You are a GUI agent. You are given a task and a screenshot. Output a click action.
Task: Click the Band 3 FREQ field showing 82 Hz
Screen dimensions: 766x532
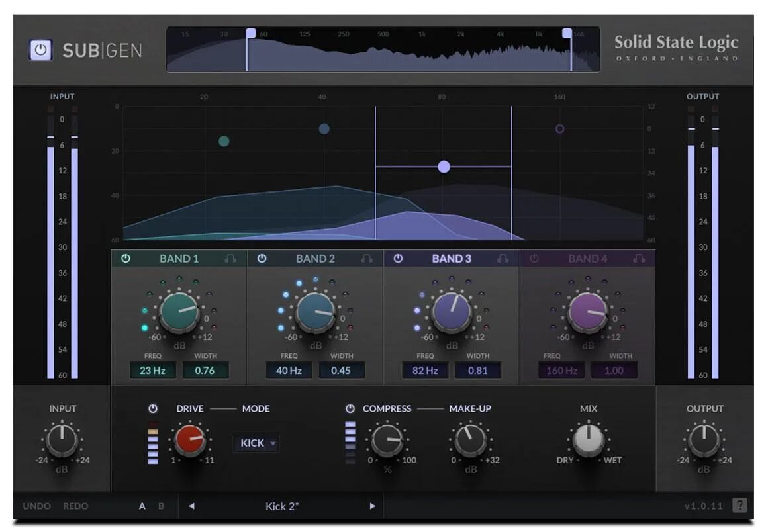(x=424, y=371)
